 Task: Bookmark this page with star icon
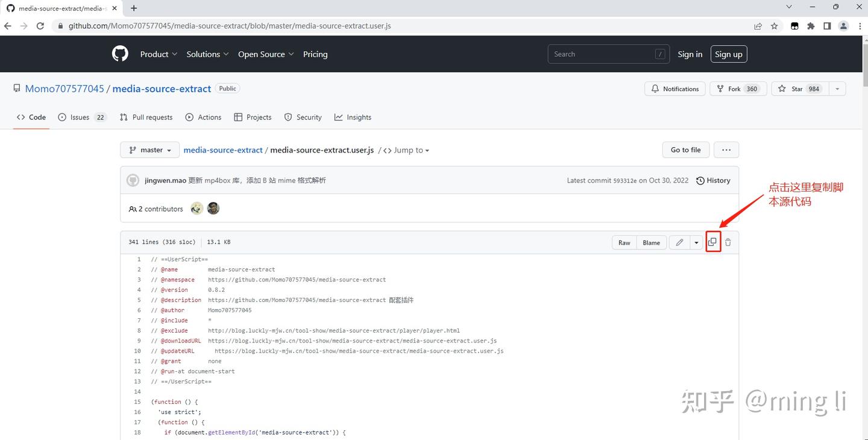pos(775,26)
